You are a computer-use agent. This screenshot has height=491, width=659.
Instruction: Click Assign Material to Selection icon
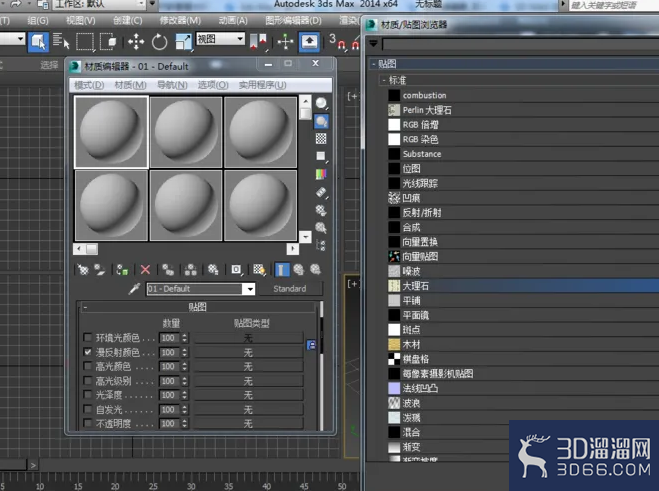point(122,269)
